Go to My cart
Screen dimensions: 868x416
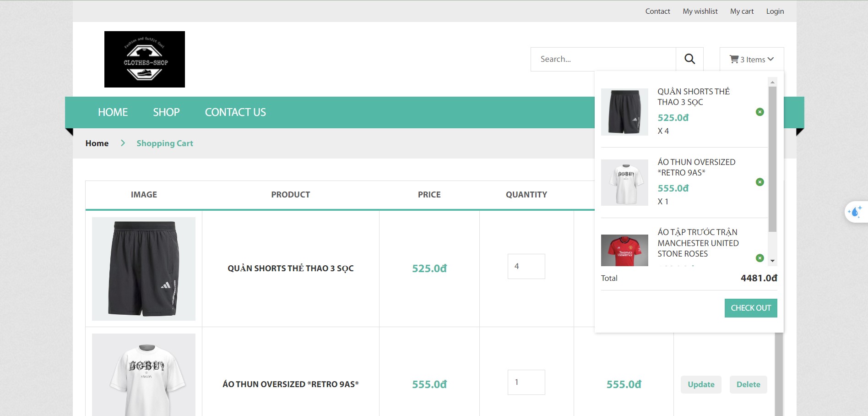(x=742, y=11)
